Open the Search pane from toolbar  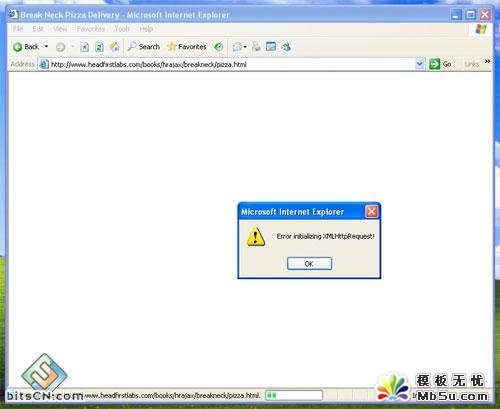click(144, 47)
